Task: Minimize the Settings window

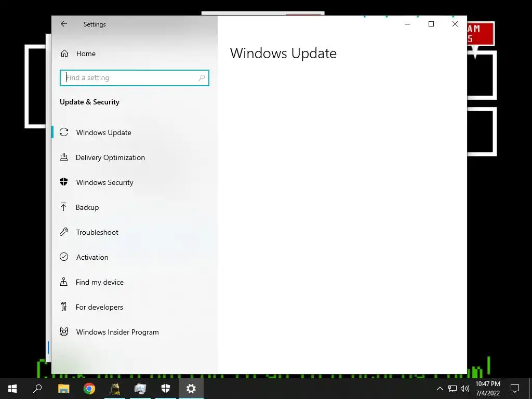Action: click(407, 24)
